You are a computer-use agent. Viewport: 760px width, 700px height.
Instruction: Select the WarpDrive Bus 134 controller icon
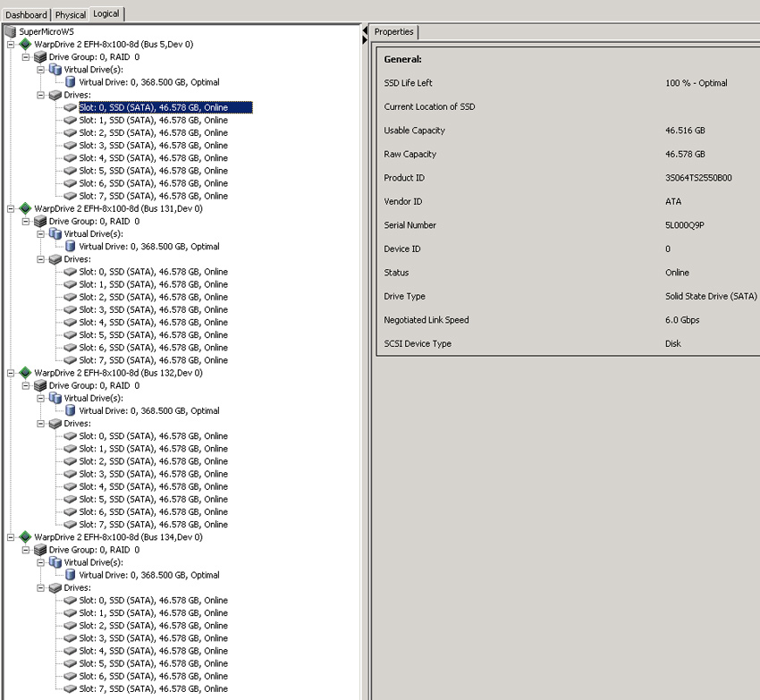(25, 537)
